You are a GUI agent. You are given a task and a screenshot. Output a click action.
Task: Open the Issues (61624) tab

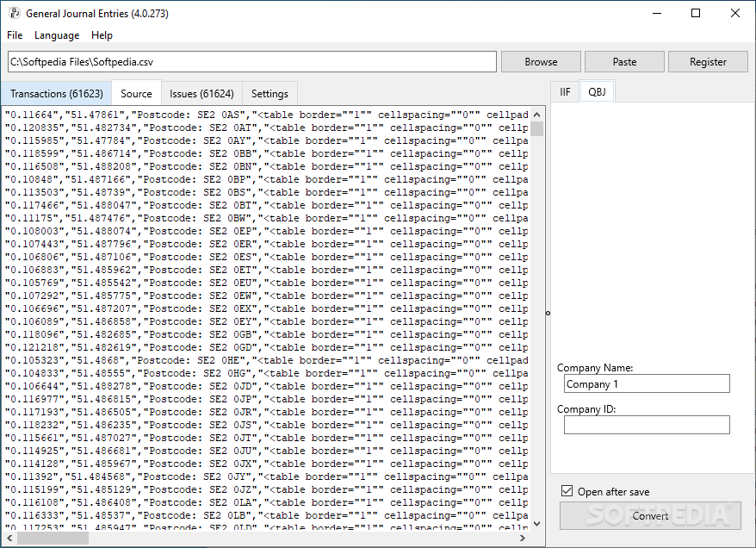(201, 94)
